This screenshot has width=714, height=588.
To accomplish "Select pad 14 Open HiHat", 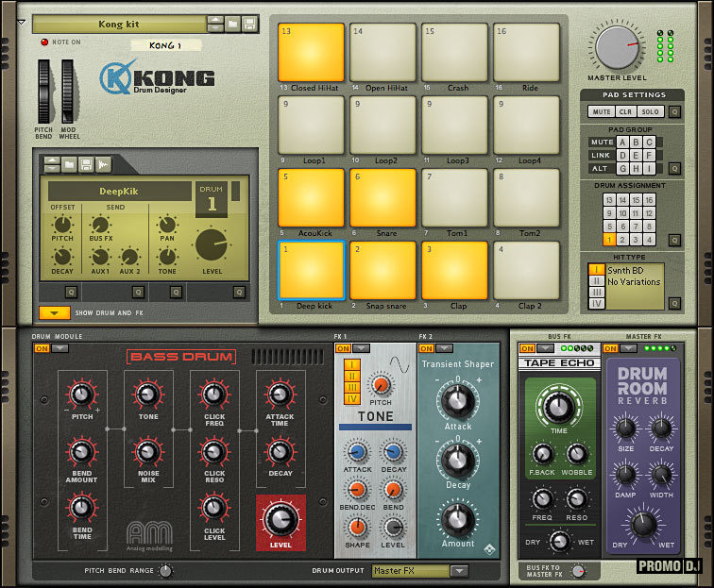I will point(382,52).
